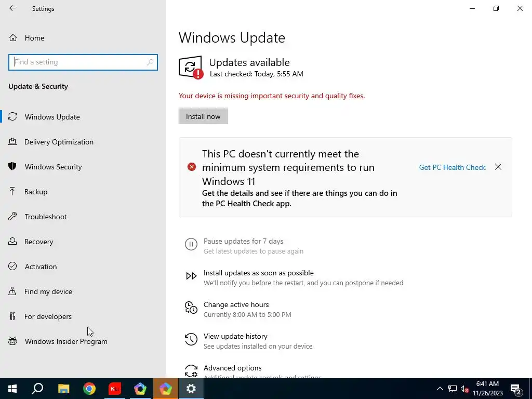
Task: Open the notification center icon
Action: (x=516, y=389)
